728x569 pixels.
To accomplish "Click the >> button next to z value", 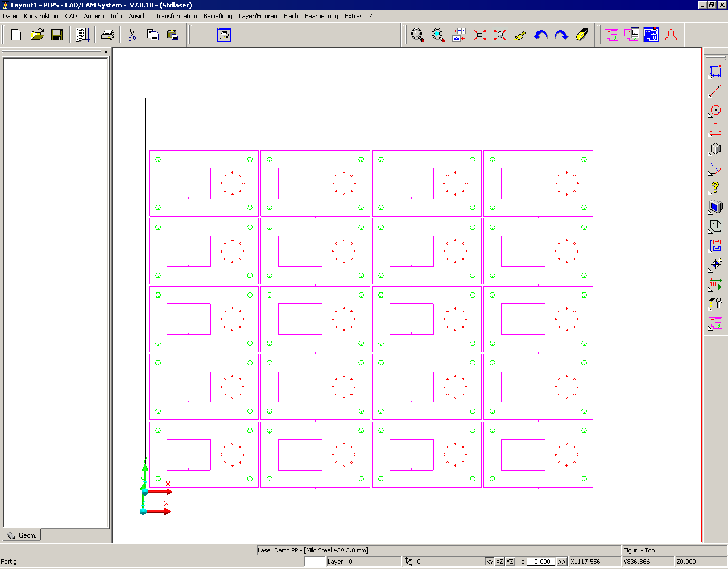I will click(x=562, y=562).
